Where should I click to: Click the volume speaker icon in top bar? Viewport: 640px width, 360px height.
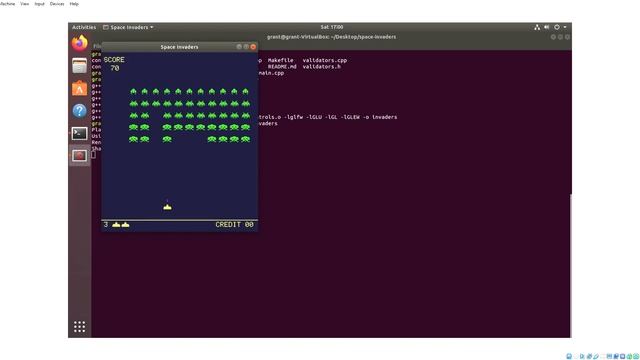547,27
